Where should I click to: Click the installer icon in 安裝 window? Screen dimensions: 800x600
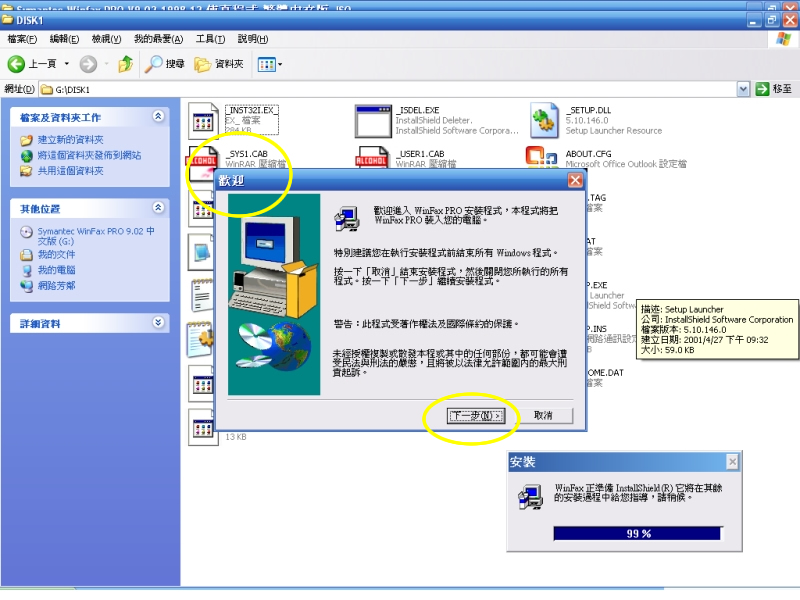(530, 497)
